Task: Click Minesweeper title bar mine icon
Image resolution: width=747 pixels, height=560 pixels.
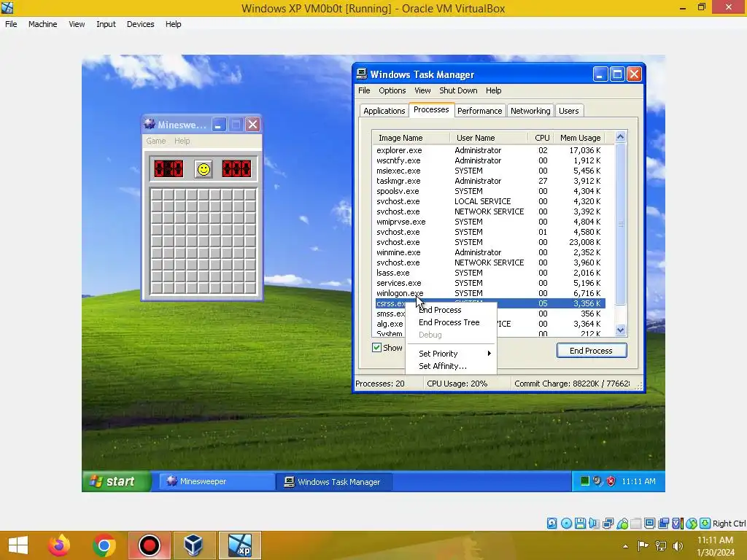Action: click(150, 124)
